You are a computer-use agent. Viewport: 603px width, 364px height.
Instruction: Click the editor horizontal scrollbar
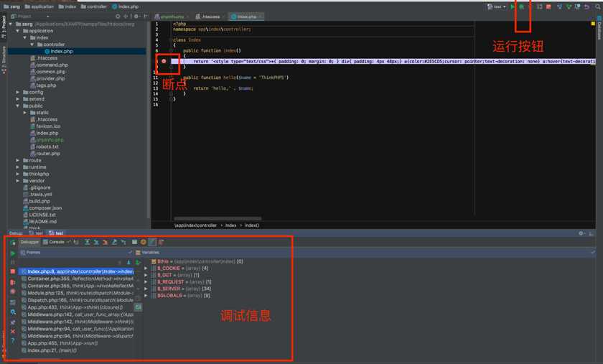coord(218,218)
